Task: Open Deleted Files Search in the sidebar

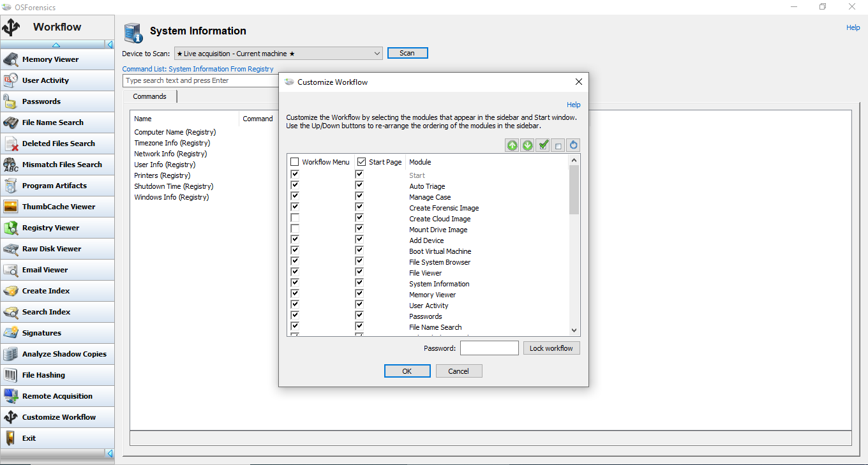Action: click(x=57, y=144)
